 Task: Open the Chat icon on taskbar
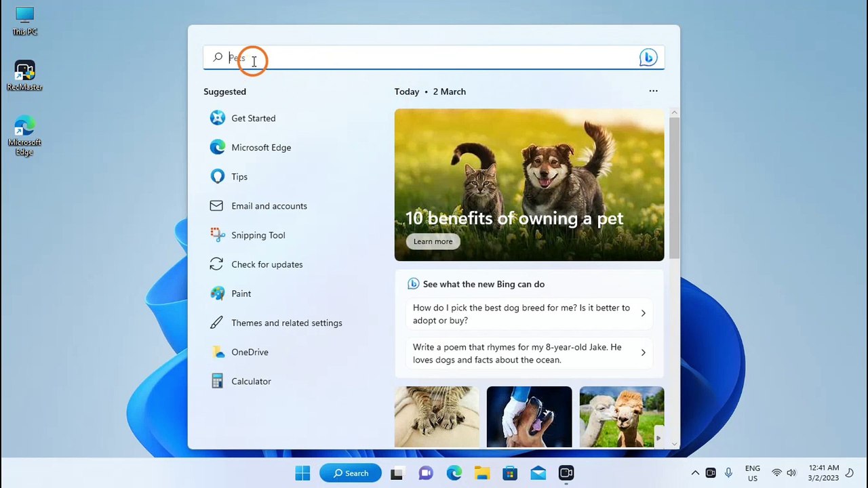pos(425,473)
